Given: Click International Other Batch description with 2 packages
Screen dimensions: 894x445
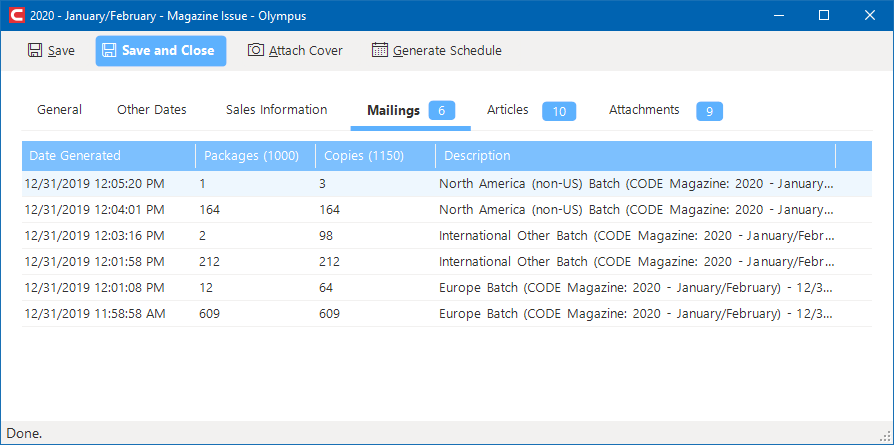Looking at the screenshot, I should click(x=636, y=236).
